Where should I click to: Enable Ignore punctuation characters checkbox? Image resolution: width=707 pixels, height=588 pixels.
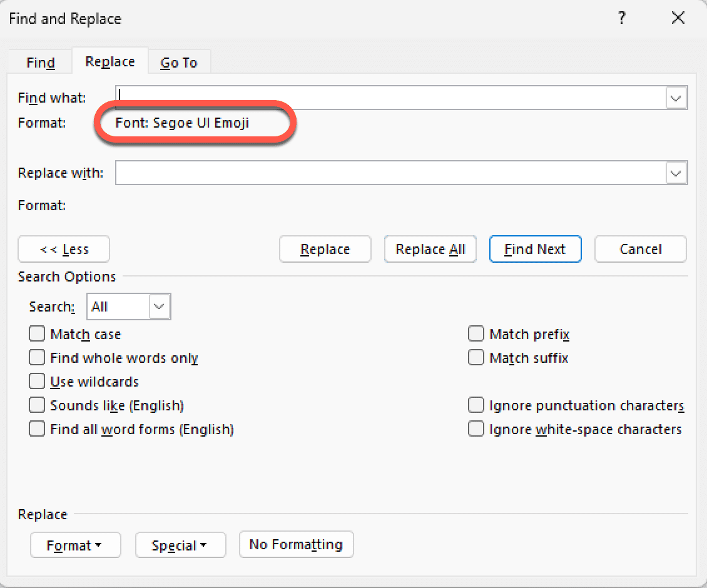476,405
